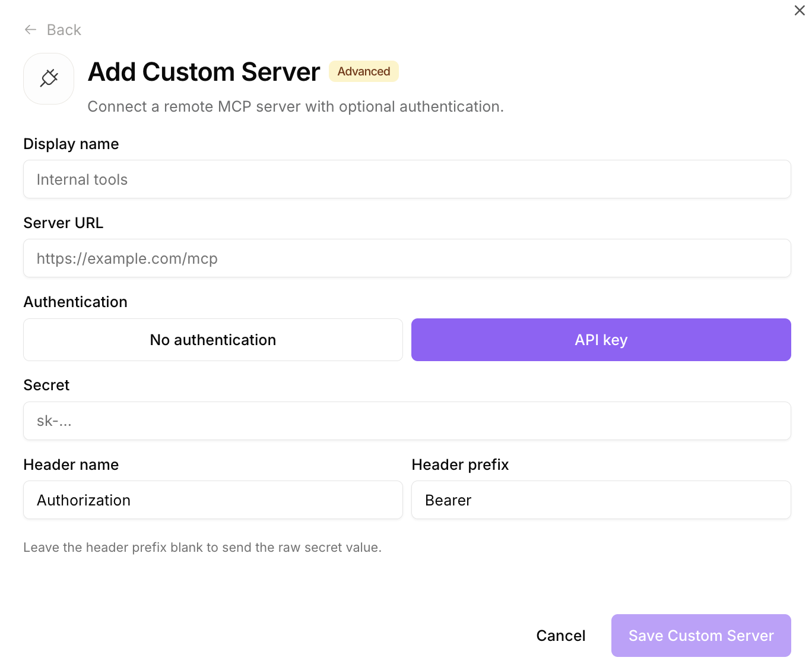Image resolution: width=812 pixels, height=670 pixels.
Task: Click the Secret input with sk- placeholder
Action: click(x=407, y=421)
